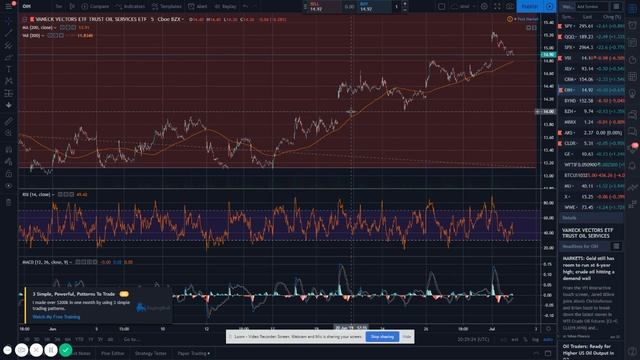This screenshot has height=360, width=640.
Task: Pause the Loom recording
Action: point(51,350)
